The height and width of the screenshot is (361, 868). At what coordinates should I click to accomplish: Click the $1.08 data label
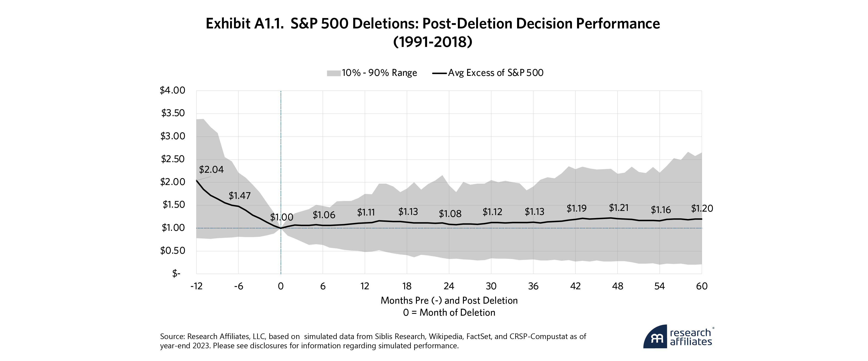point(450,213)
